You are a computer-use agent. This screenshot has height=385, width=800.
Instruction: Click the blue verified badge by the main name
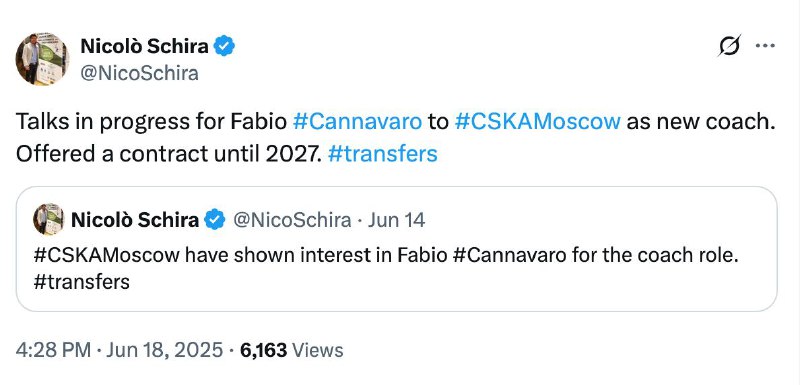224,46
